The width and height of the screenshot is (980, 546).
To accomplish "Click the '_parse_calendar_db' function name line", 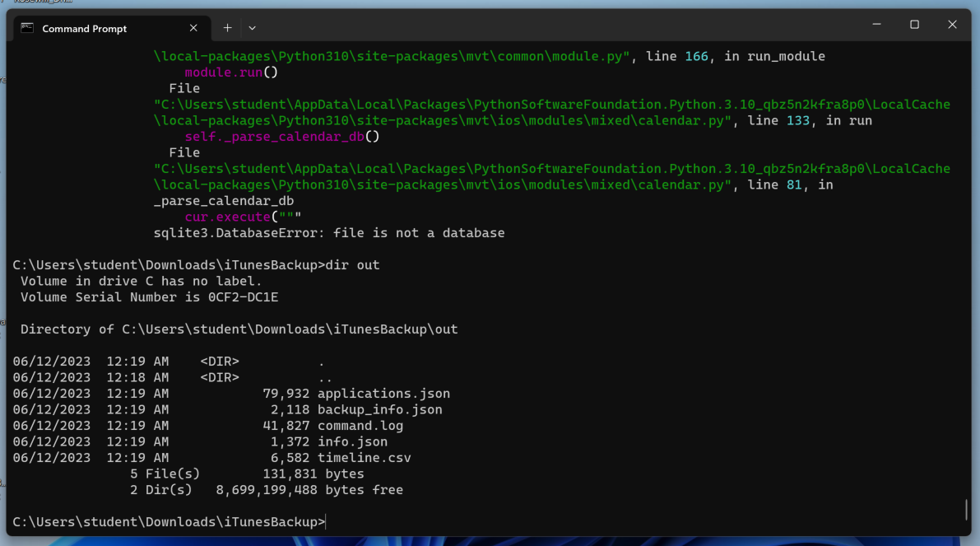I will [224, 202].
